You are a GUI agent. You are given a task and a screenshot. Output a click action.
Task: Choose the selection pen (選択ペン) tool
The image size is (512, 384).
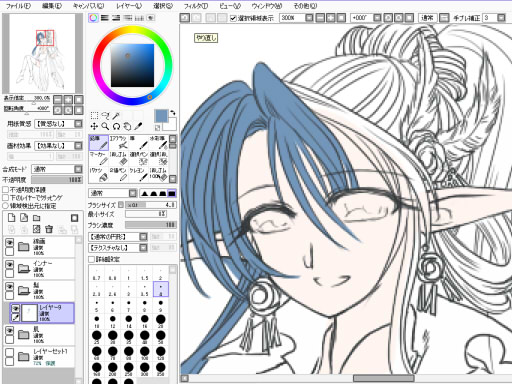(x=138, y=158)
